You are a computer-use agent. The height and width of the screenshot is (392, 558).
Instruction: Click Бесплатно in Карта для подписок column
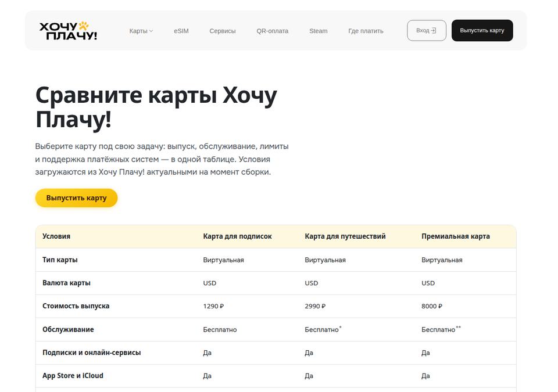click(x=220, y=330)
